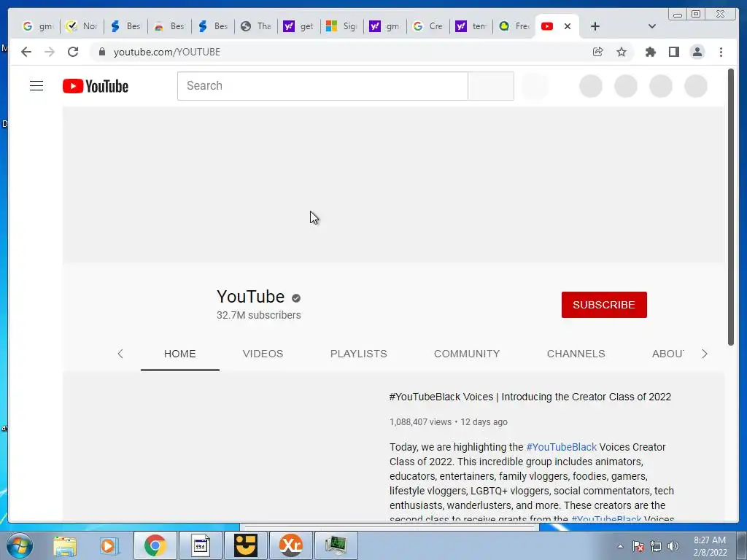
Task: Switch to the Google 'Cre' browser tab
Action: [x=427, y=26]
